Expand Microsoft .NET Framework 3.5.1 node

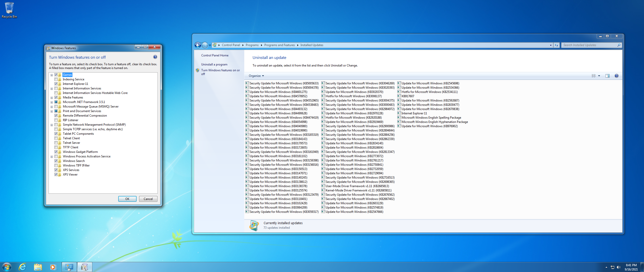(52, 102)
